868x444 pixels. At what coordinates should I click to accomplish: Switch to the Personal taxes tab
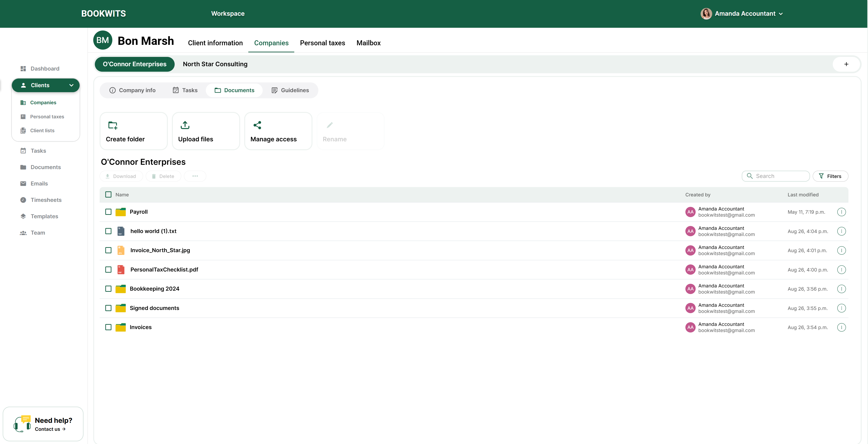pos(322,43)
